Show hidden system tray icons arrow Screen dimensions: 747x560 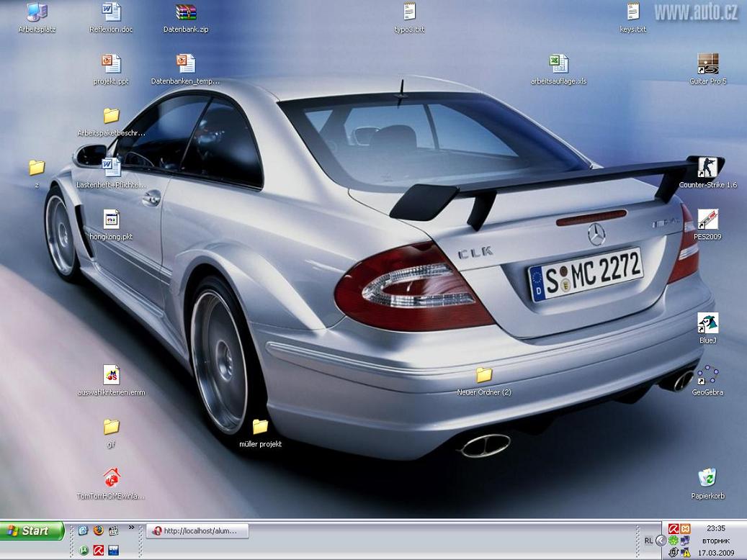(x=661, y=541)
